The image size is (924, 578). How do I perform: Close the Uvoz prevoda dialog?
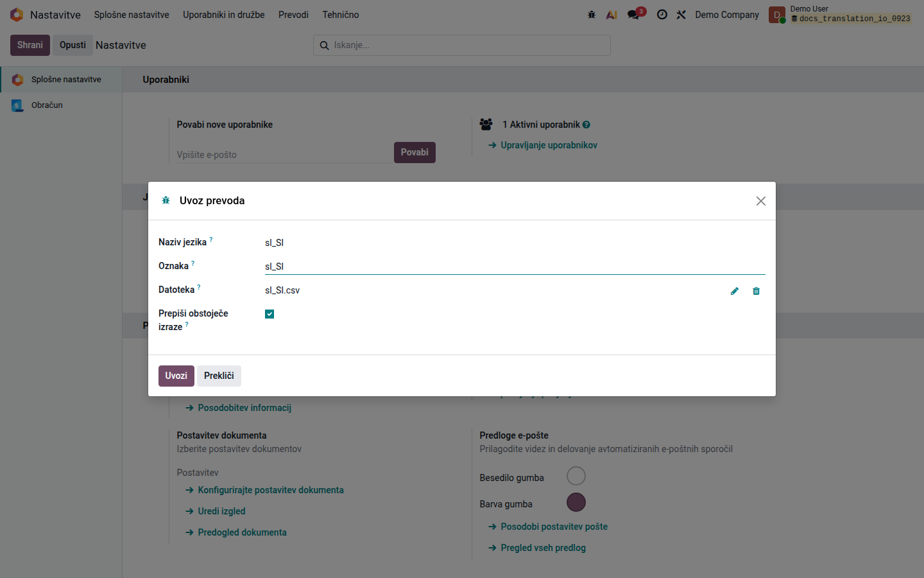761,201
